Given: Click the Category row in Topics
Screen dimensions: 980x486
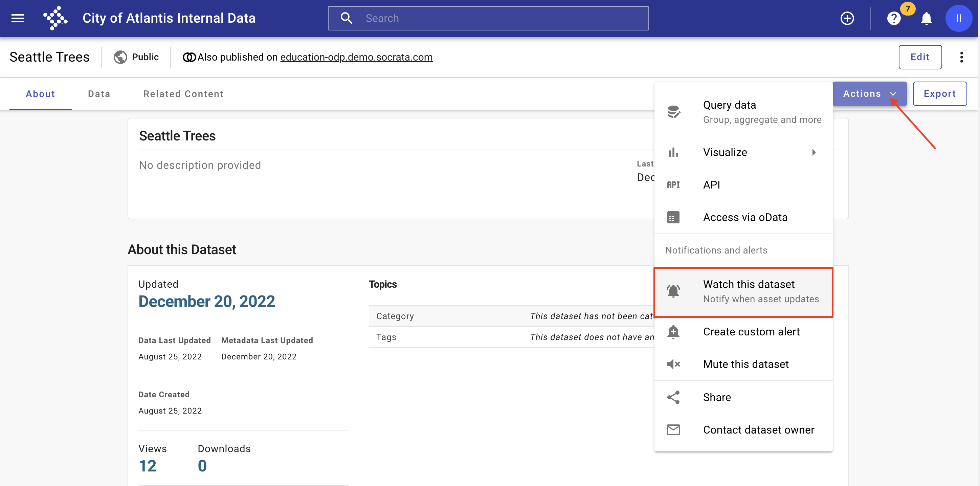Looking at the screenshot, I should coord(511,316).
